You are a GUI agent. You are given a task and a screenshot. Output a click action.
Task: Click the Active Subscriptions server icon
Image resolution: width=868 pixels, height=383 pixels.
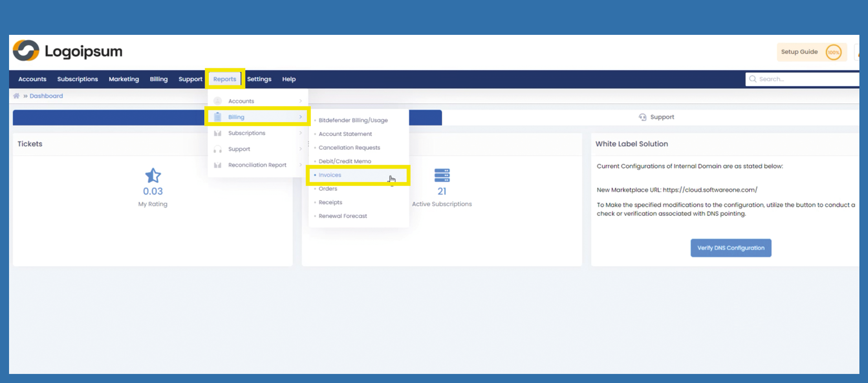(442, 175)
